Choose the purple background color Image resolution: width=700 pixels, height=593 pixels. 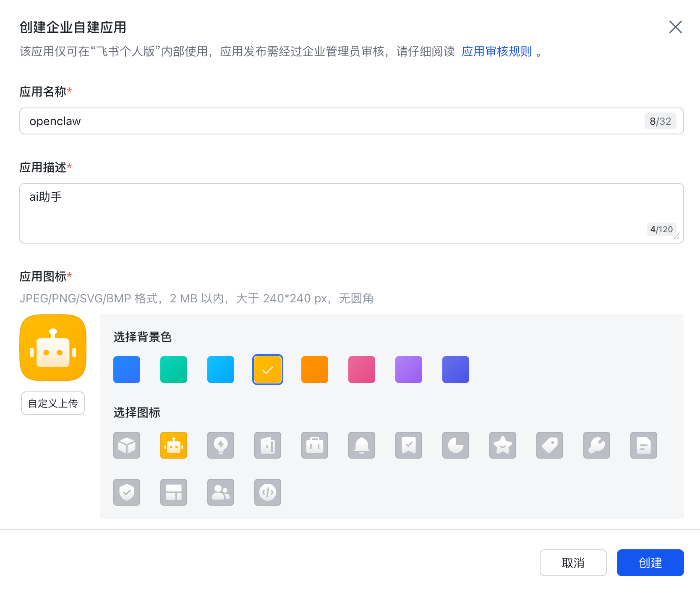[x=408, y=370]
